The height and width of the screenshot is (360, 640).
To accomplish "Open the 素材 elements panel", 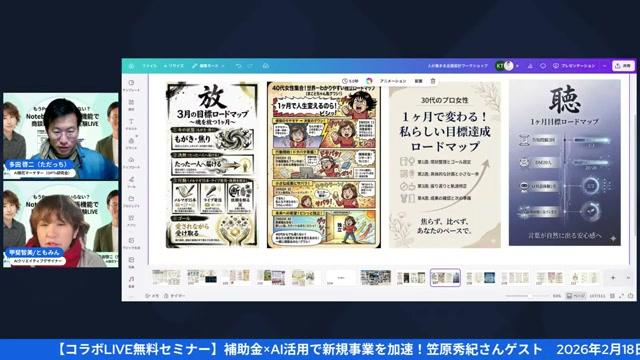I will point(131,105).
